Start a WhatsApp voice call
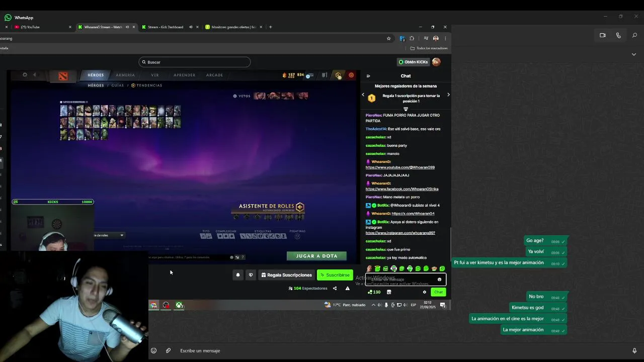 pyautogui.click(x=618, y=35)
